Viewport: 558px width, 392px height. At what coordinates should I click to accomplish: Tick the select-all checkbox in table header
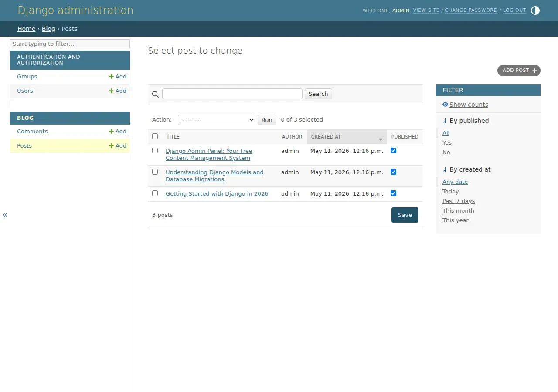[x=155, y=136]
